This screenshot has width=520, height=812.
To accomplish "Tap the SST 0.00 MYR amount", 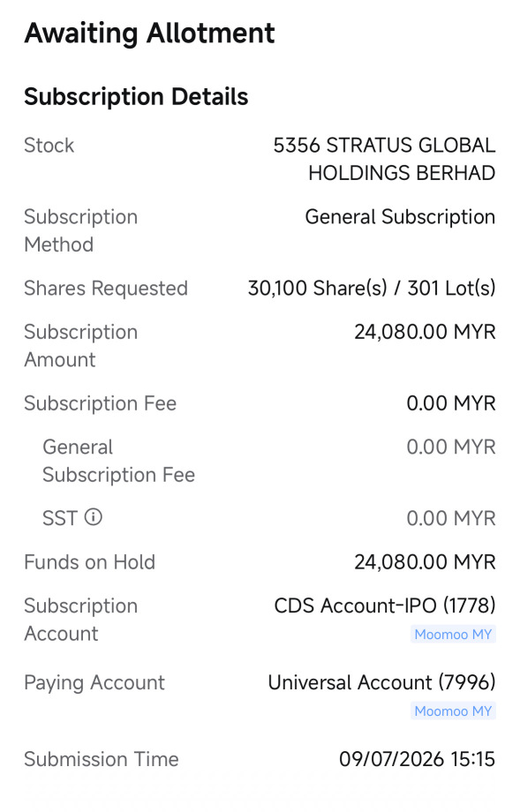I will click(450, 518).
